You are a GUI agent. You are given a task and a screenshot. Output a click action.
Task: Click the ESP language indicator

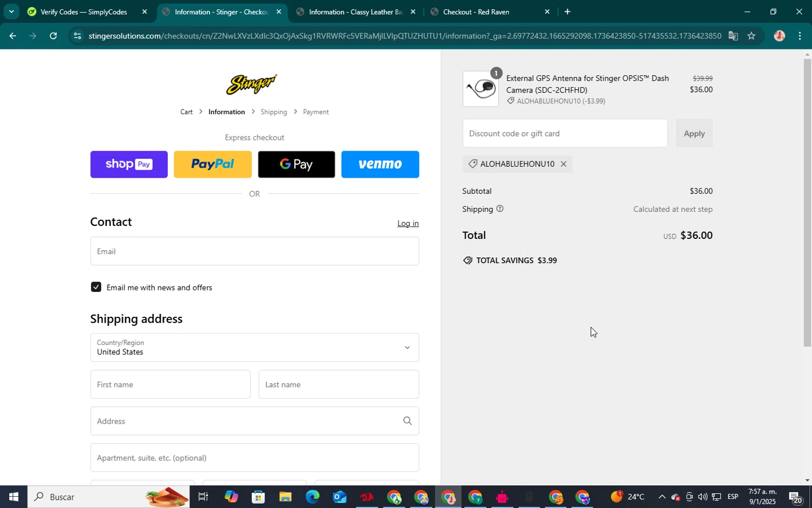[x=733, y=497]
